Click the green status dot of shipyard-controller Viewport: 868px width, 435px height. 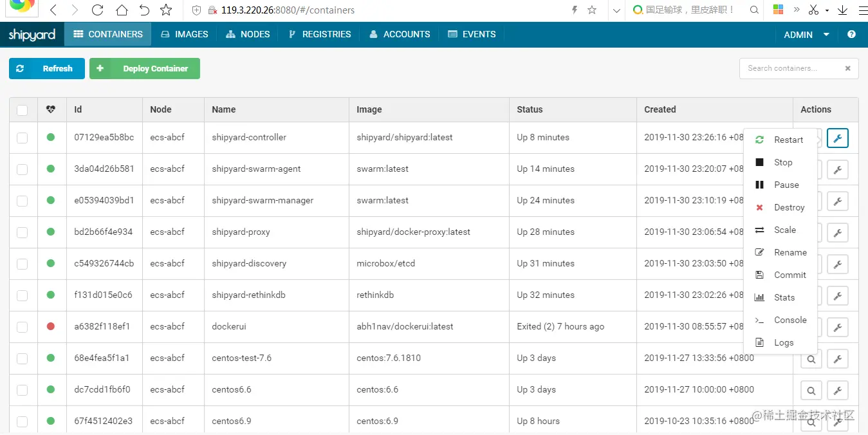(51, 137)
